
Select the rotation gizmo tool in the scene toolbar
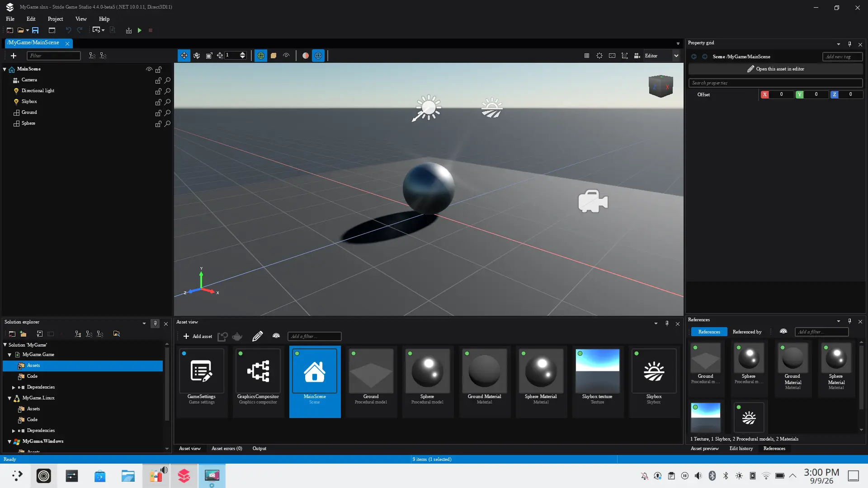pos(197,56)
